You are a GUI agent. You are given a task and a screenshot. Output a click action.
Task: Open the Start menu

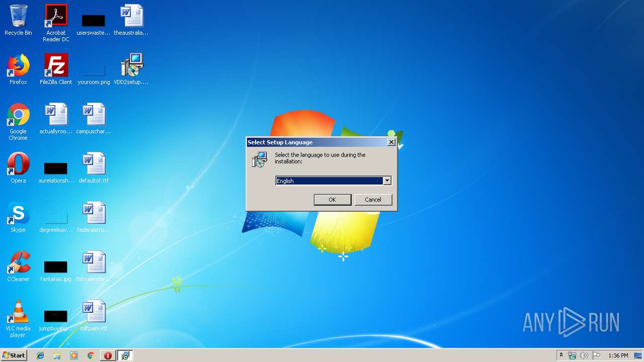point(14,355)
